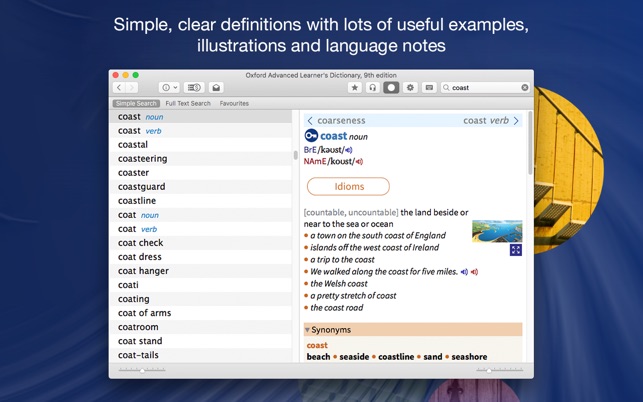Toggle the dark circle toolbar button
Image resolution: width=643 pixels, height=402 pixels.
391,87
